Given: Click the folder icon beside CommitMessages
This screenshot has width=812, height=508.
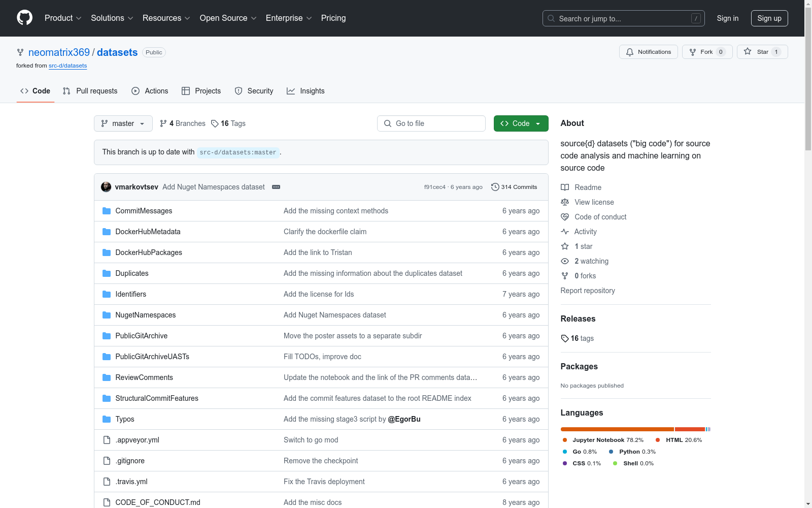Looking at the screenshot, I should point(107,211).
